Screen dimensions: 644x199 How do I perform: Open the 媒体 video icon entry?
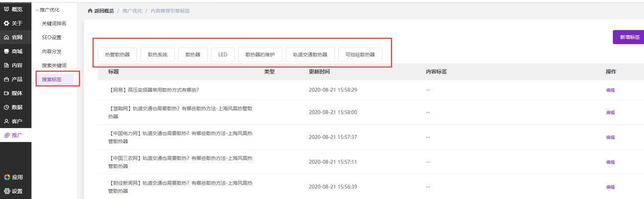[6, 93]
